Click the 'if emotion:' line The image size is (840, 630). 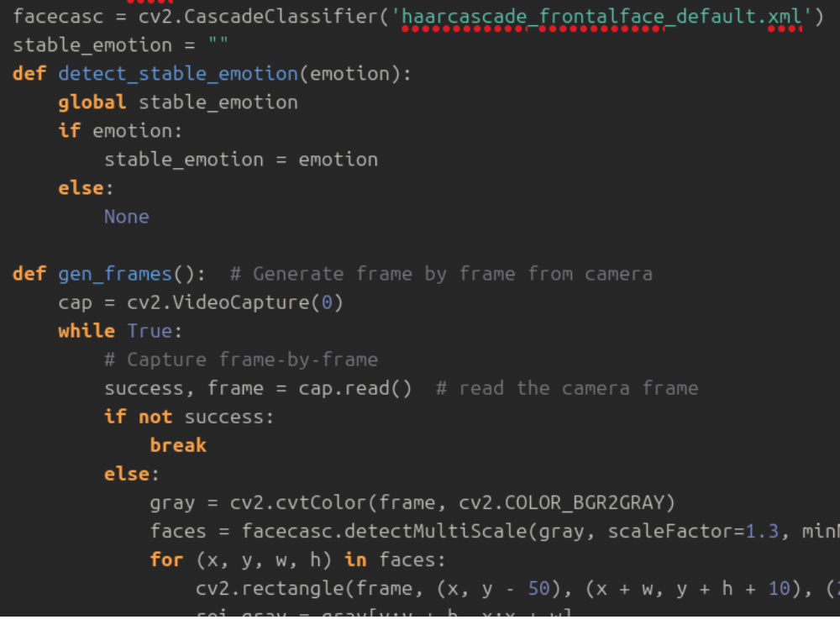[120, 131]
